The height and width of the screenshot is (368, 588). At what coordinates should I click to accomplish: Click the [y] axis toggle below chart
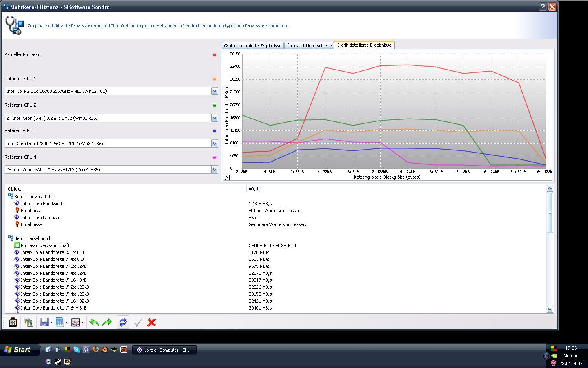[227, 177]
